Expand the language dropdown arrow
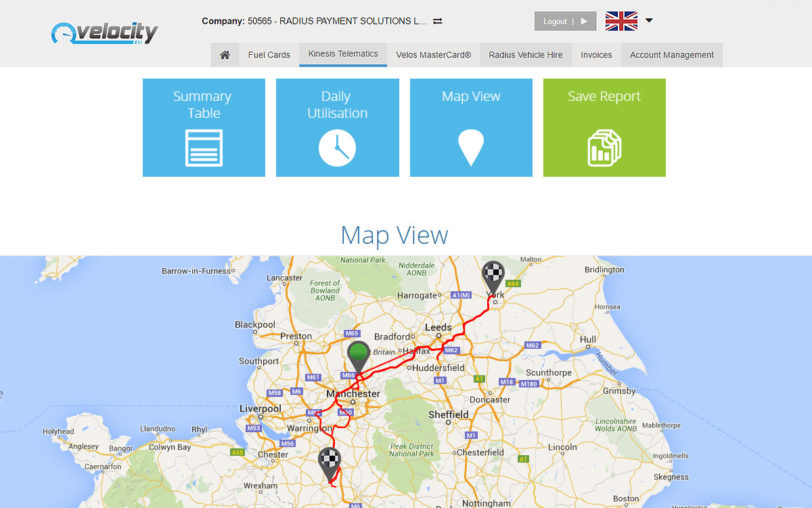This screenshot has width=812, height=508. [x=649, y=20]
